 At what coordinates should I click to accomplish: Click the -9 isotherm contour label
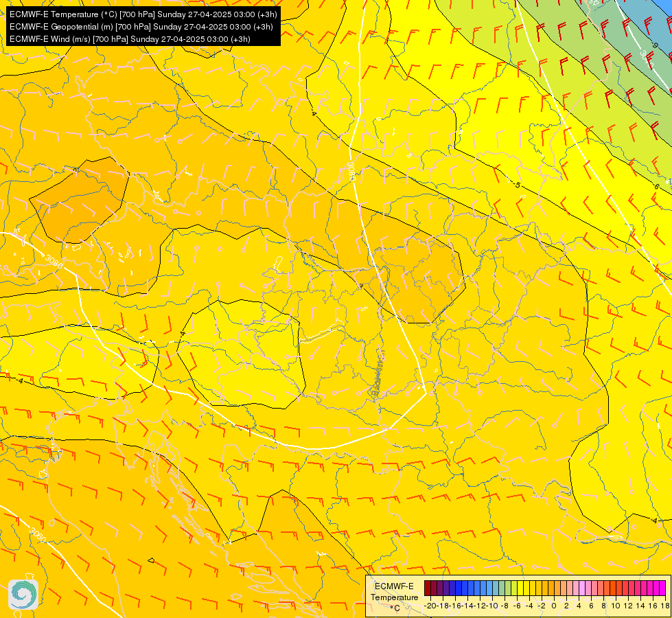(x=653, y=45)
